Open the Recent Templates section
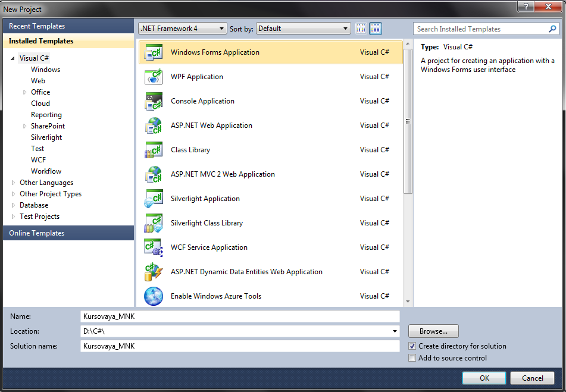The image size is (566, 392). click(x=68, y=26)
